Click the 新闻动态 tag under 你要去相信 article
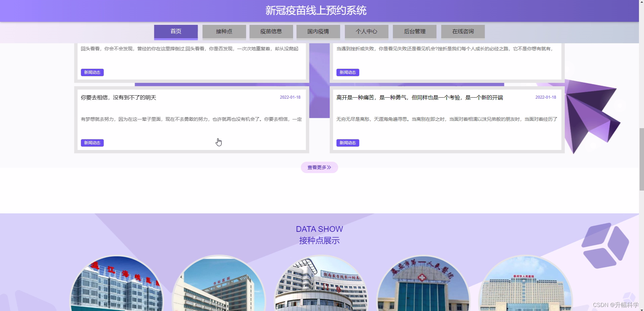Image resolution: width=644 pixels, height=311 pixels. point(92,143)
